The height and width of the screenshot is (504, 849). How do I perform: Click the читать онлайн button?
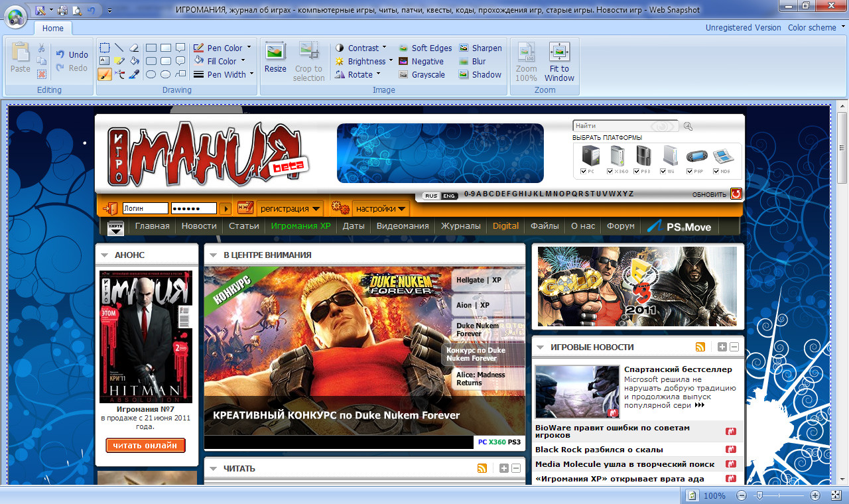(145, 446)
